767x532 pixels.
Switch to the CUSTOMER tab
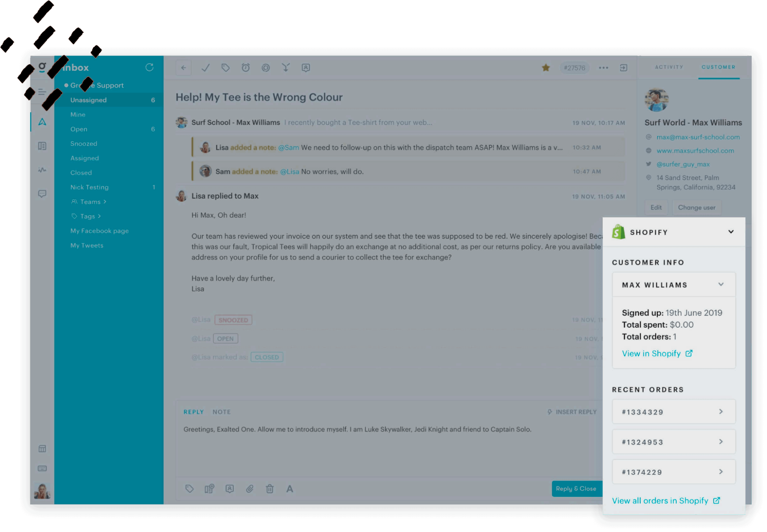click(x=718, y=67)
